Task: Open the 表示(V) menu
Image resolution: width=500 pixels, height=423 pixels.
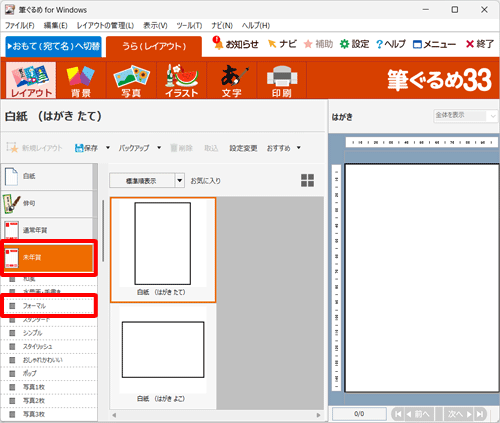Action: click(155, 25)
